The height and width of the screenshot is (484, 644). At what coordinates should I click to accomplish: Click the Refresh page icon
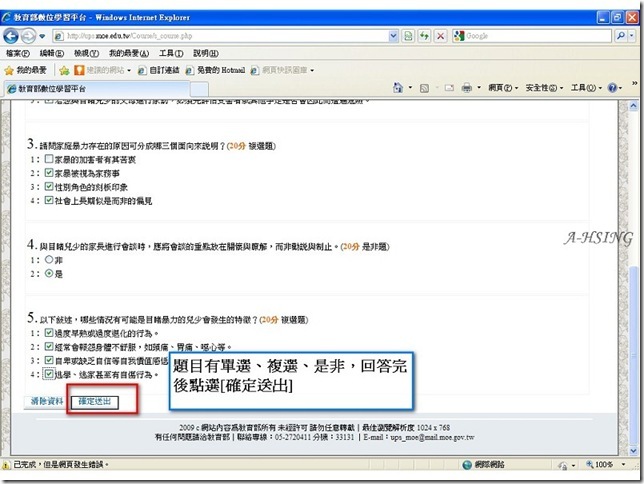tap(424, 36)
